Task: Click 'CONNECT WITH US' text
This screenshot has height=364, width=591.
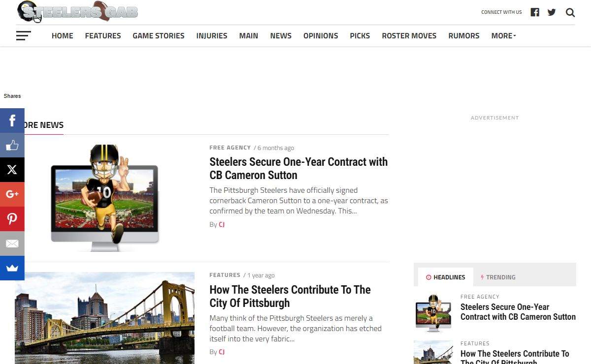Action: pos(501,12)
